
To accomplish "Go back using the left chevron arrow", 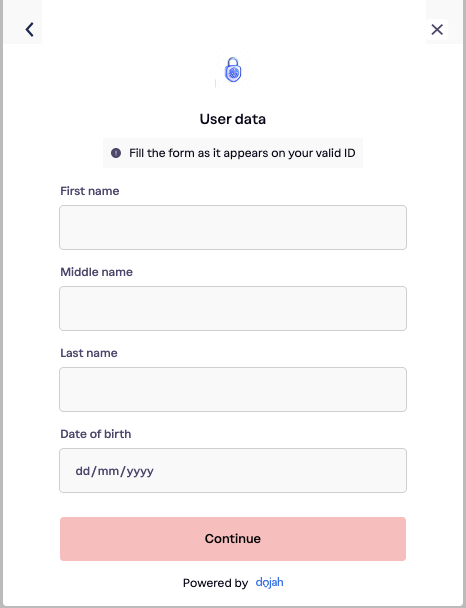I will coord(29,29).
